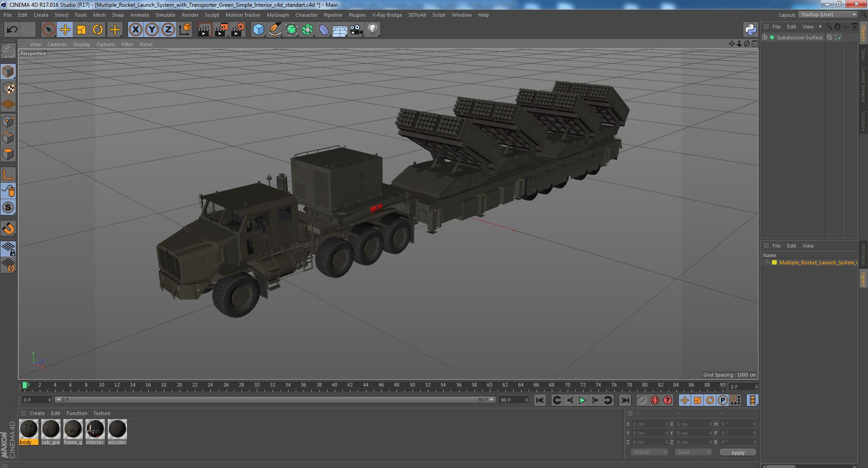Screen dimensions: 868x468
Task: Add a subdivision generator object
Action: pyautogui.click(x=291, y=30)
